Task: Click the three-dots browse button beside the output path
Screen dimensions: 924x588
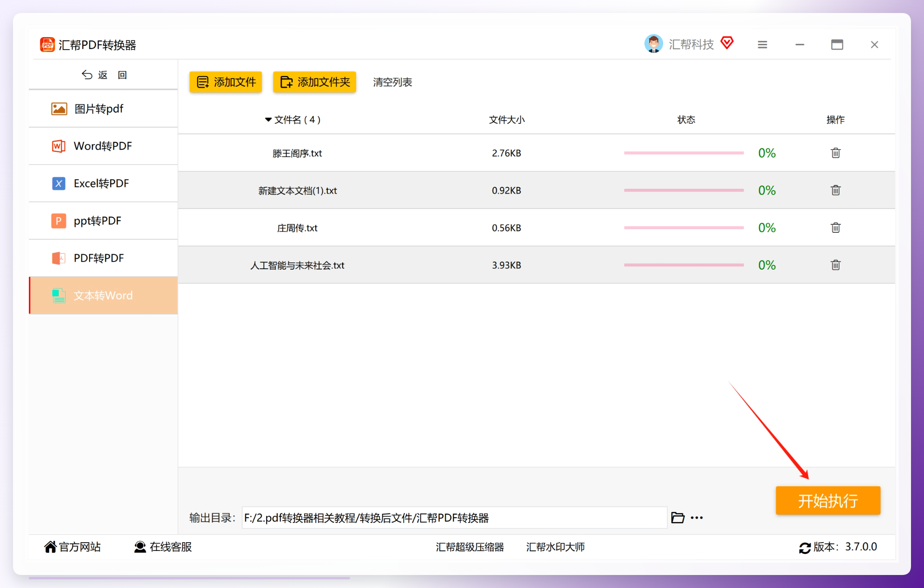Action: pyautogui.click(x=697, y=518)
